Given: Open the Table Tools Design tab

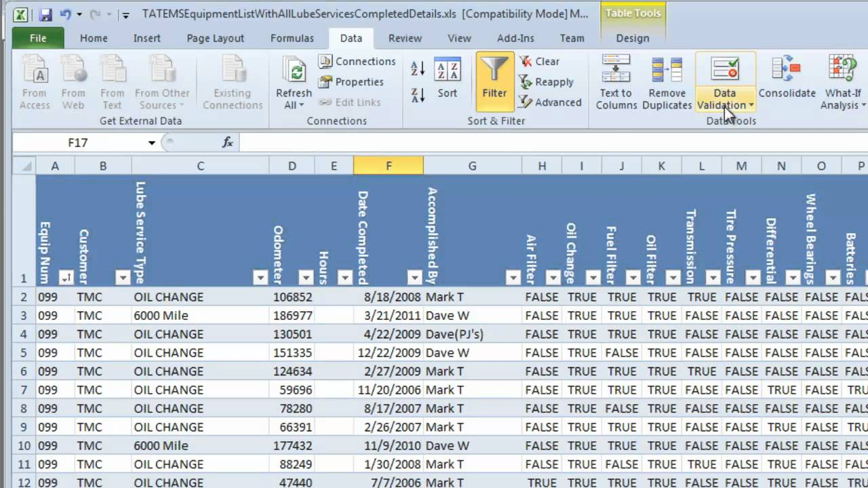Looking at the screenshot, I should pos(632,38).
